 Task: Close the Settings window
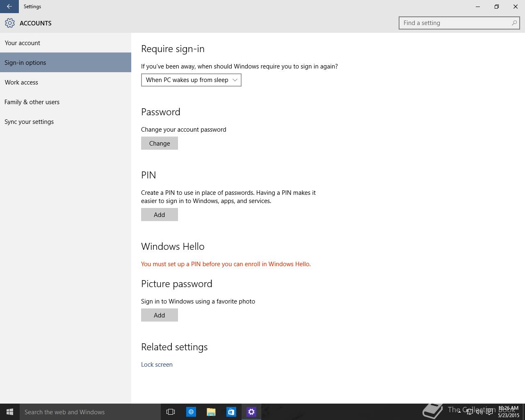tap(516, 7)
